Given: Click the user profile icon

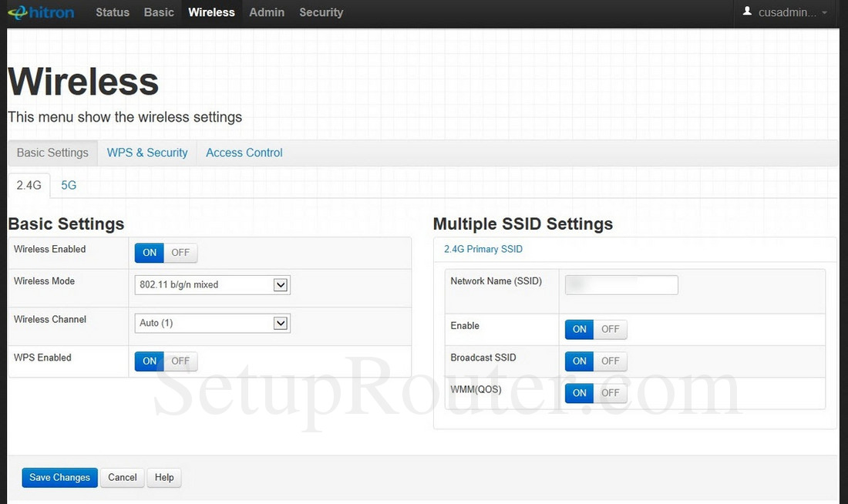Looking at the screenshot, I should 747,12.
